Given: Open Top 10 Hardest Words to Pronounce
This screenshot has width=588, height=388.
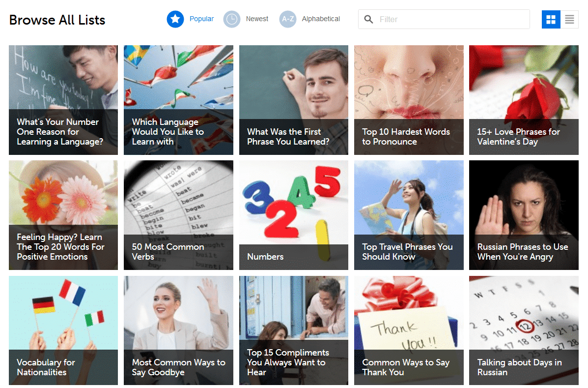Looking at the screenshot, I should coord(408,100).
